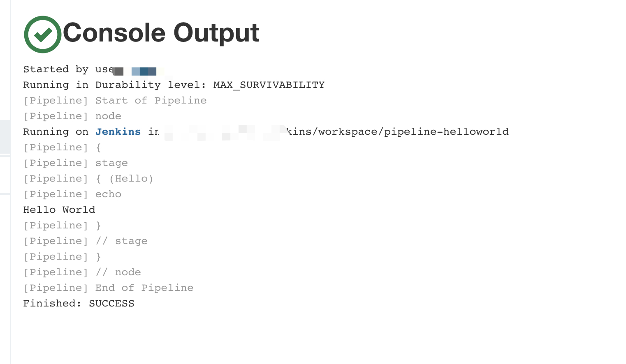Click the pipeline-helloworld workspace path text
Image resolution: width=626 pixels, height=364 pixels.
[398, 131]
